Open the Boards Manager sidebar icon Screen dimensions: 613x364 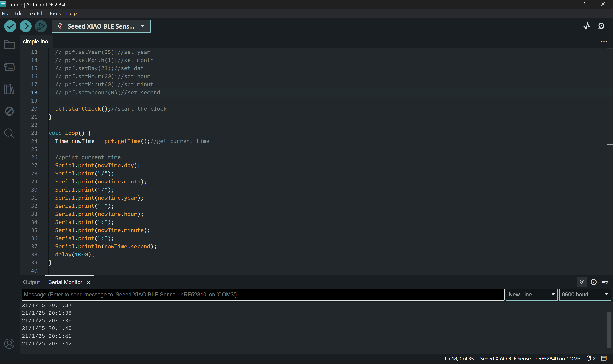pyautogui.click(x=9, y=67)
